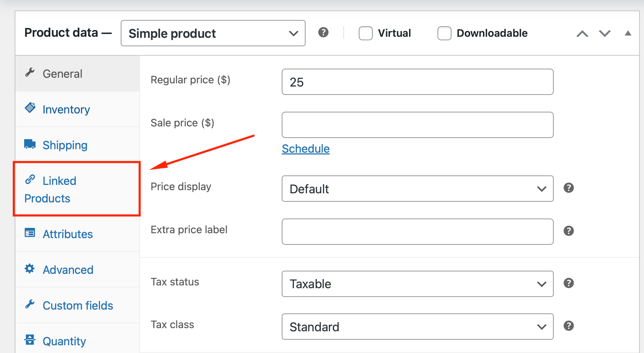644x353 pixels.
Task: Click the Custom fields wrench icon
Action: pos(30,304)
